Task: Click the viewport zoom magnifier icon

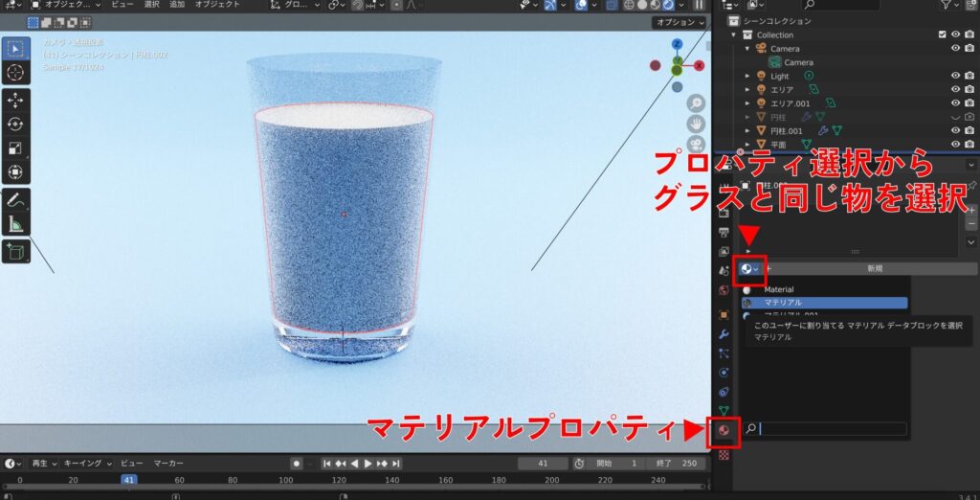Action: click(696, 102)
